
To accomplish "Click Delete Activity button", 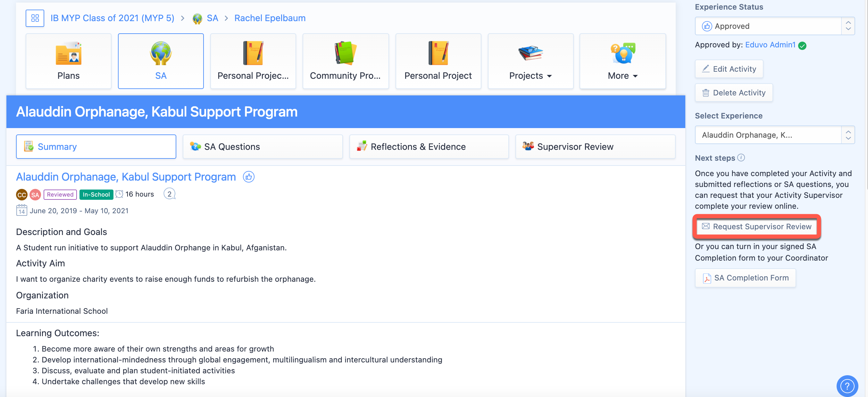I will coord(734,93).
